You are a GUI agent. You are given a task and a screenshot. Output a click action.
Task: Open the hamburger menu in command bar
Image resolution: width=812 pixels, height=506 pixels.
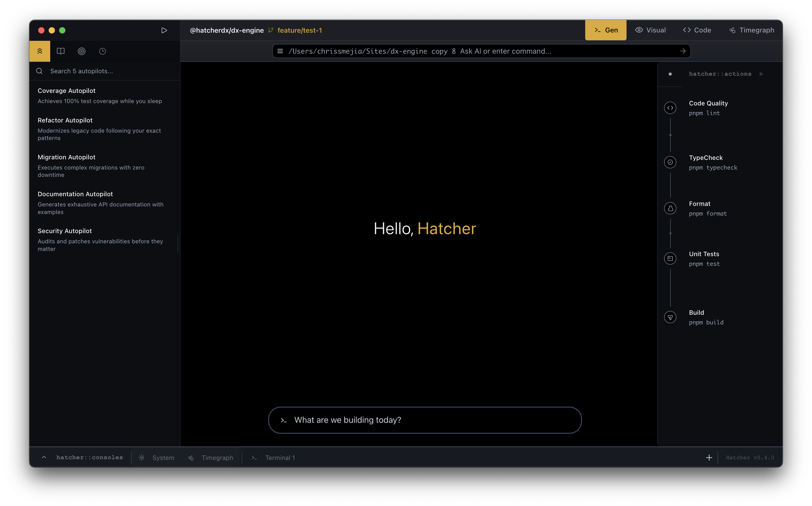[280, 51]
